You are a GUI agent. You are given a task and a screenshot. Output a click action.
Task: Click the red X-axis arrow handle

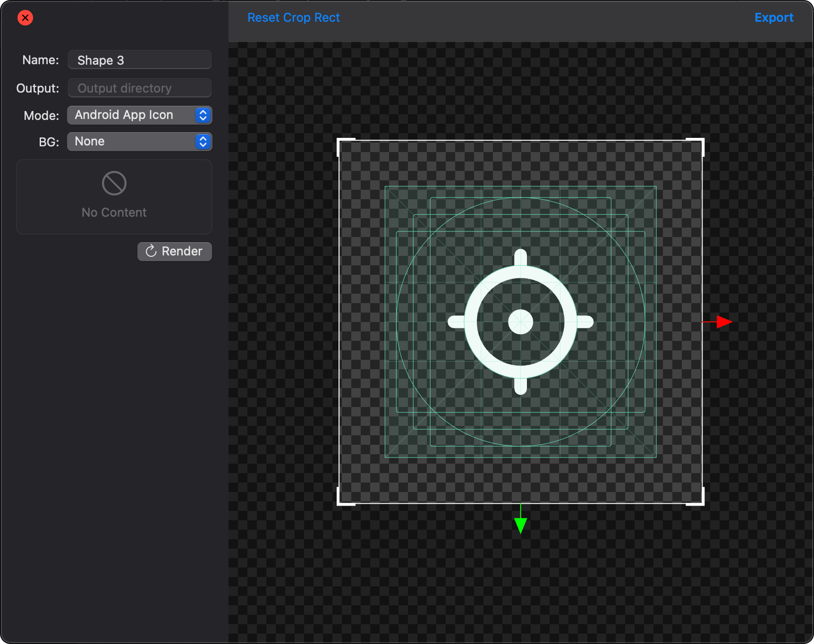(724, 322)
